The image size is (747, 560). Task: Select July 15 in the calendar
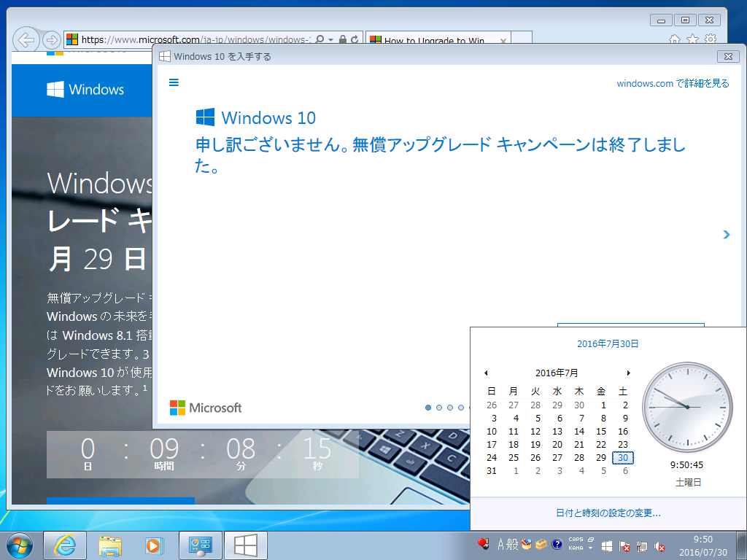pos(601,432)
